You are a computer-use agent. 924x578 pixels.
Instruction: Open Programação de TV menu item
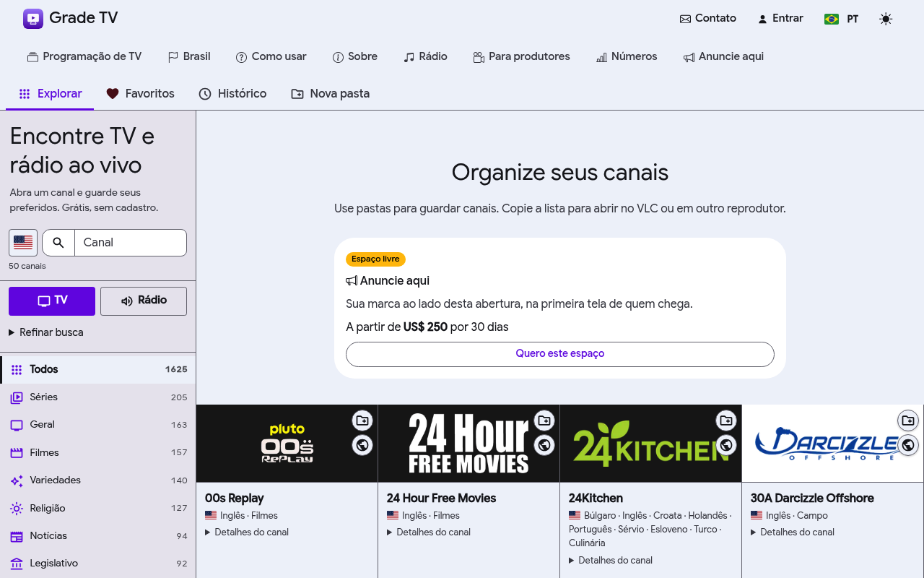pos(84,56)
